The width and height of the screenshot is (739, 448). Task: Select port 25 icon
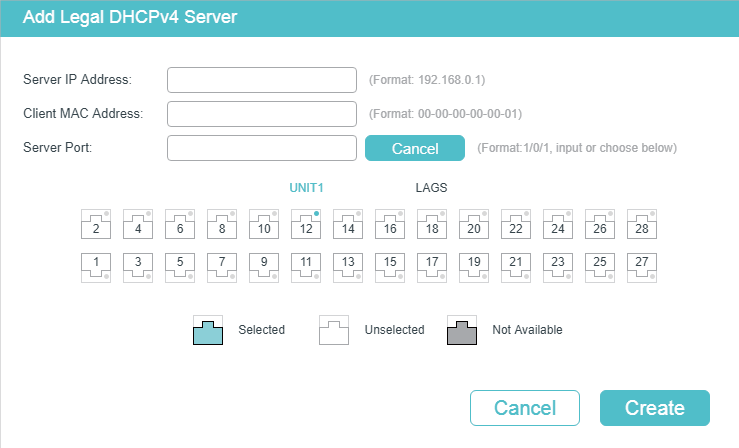click(x=599, y=268)
